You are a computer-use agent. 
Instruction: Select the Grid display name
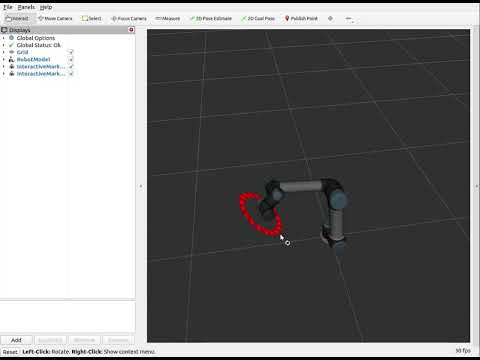pyautogui.click(x=22, y=52)
